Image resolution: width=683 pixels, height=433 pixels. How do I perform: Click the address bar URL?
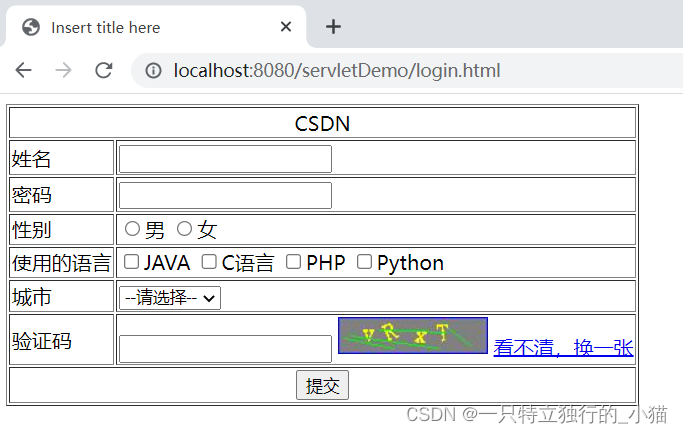337,70
